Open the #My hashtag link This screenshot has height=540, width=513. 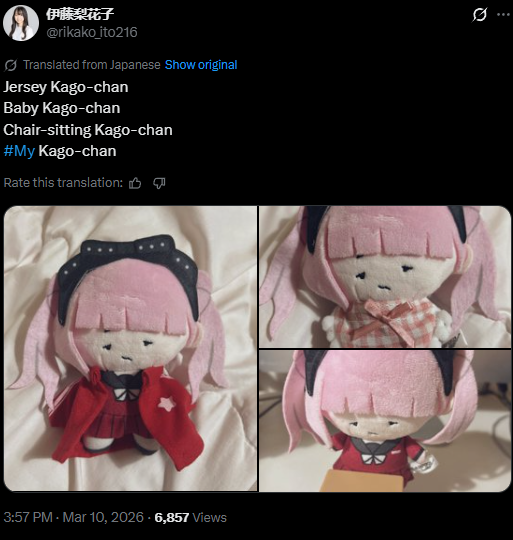19,151
